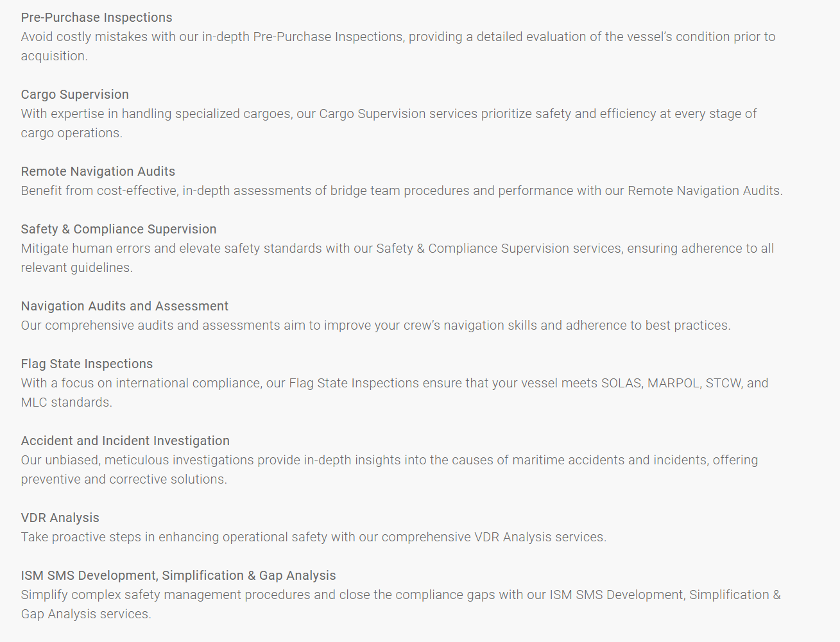The height and width of the screenshot is (642, 840).
Task: Click the Navigation Audits and Assessment heading
Action: pyautogui.click(x=124, y=306)
